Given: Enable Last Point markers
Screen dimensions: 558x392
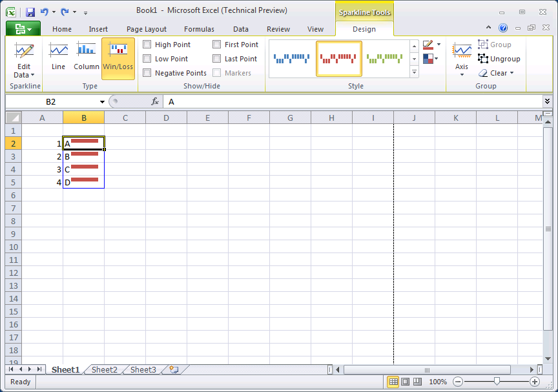Looking at the screenshot, I should (217, 58).
